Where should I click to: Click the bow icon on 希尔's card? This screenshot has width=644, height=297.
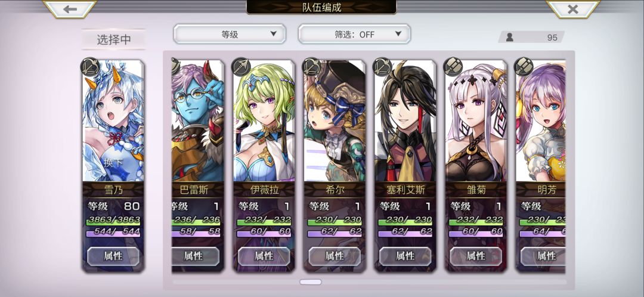[x=312, y=67]
